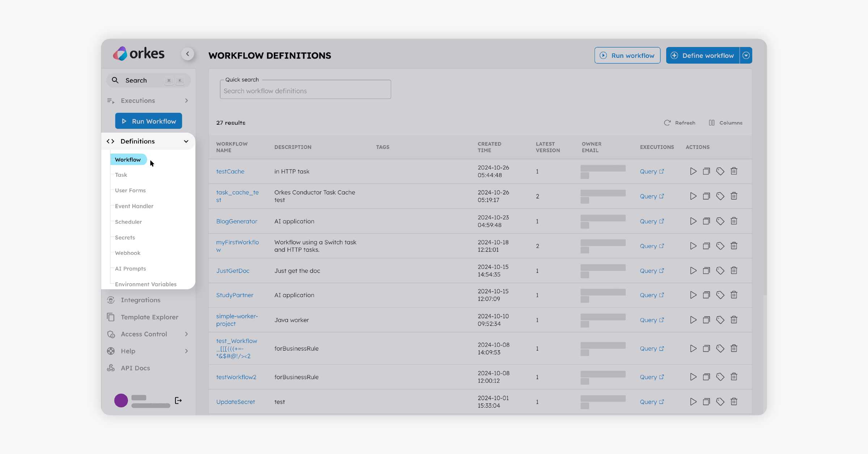Open the sidebar Search box
This screenshot has height=454, width=868.
tap(148, 80)
